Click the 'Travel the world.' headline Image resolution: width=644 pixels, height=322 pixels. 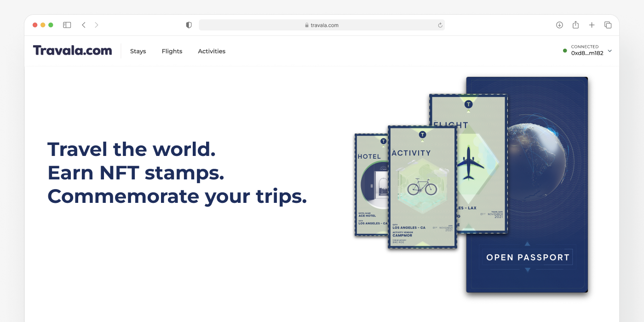point(132,149)
